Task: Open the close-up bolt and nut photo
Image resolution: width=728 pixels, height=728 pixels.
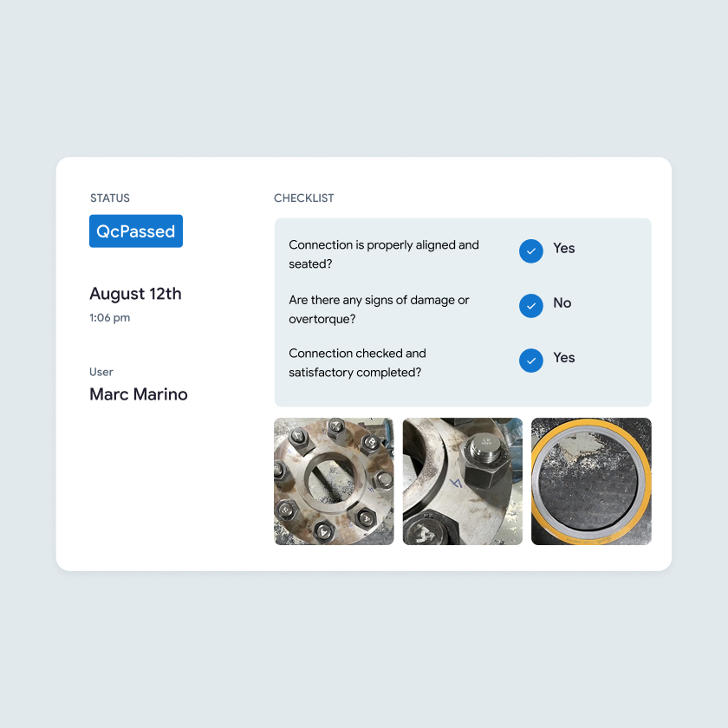Action: click(463, 481)
